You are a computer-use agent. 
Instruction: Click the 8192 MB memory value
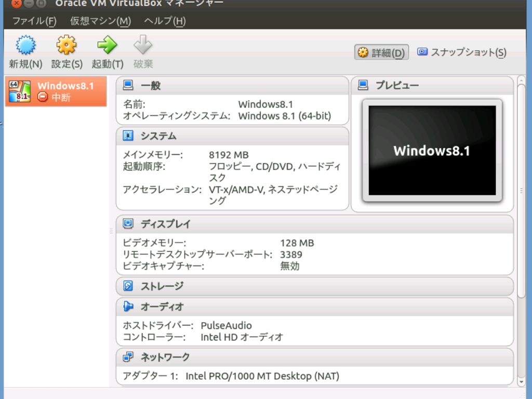point(229,155)
